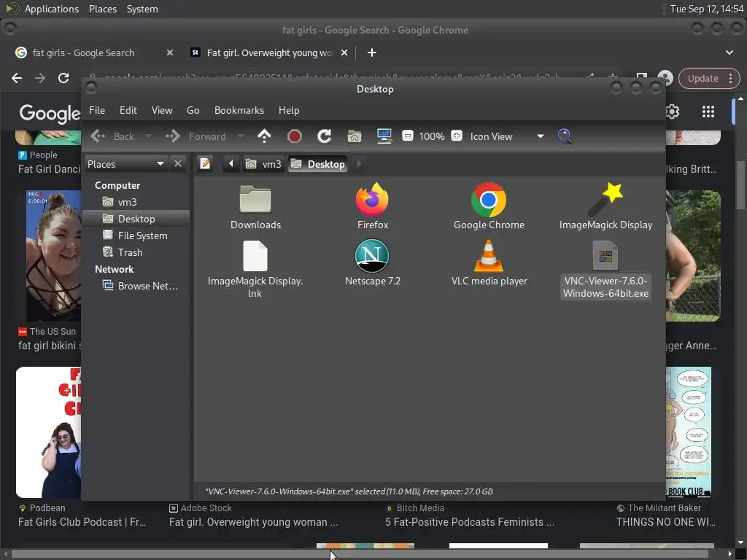Image resolution: width=747 pixels, height=560 pixels.
Task: Click the Google logo in Chrome
Action: click(x=50, y=113)
